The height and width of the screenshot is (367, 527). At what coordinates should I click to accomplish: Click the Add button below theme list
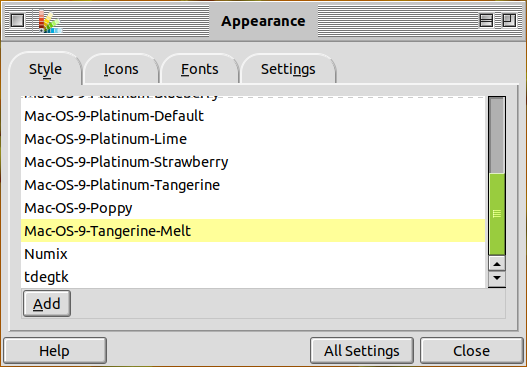tap(47, 304)
